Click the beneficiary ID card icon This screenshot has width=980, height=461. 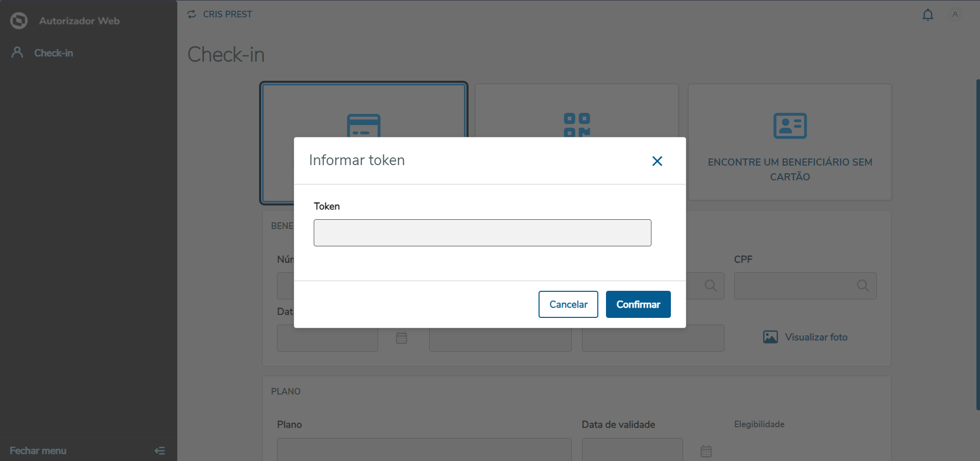pos(789,126)
